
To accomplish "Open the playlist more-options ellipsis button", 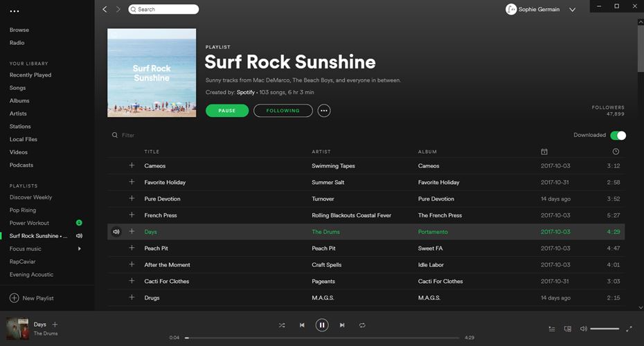I will 323,111.
